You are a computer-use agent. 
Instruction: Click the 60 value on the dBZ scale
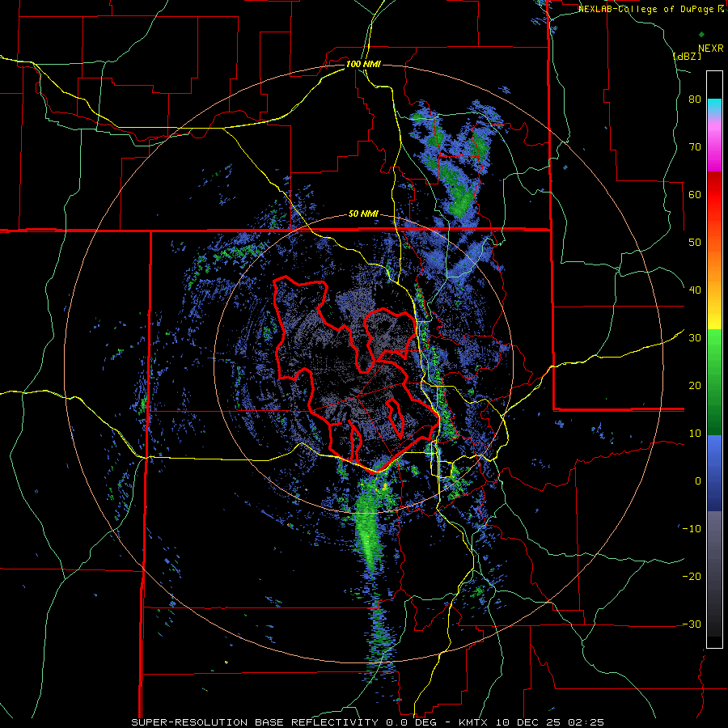[x=695, y=194]
